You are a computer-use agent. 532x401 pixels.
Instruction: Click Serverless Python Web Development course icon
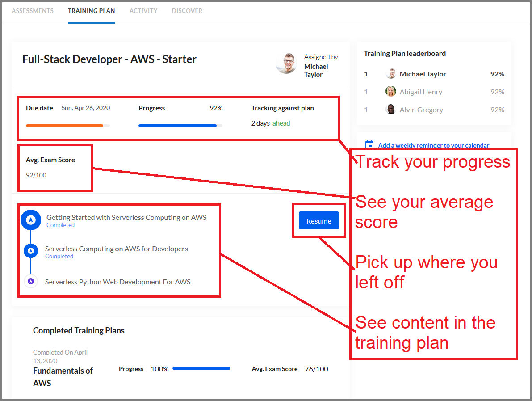pyautogui.click(x=31, y=281)
